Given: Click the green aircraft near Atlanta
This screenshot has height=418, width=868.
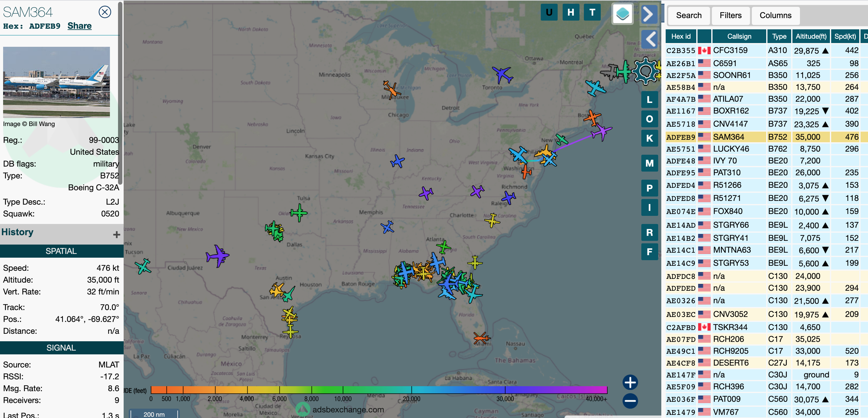Looking at the screenshot, I should [x=443, y=247].
